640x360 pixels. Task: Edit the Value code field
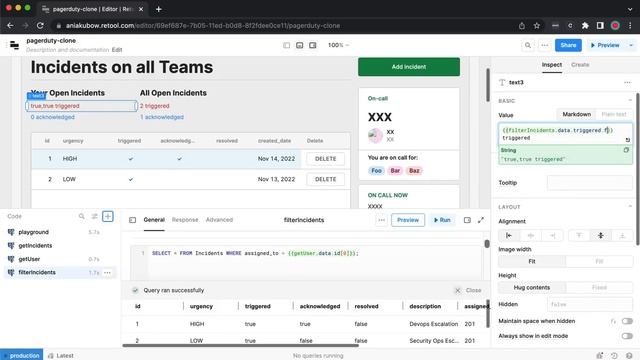coord(565,134)
